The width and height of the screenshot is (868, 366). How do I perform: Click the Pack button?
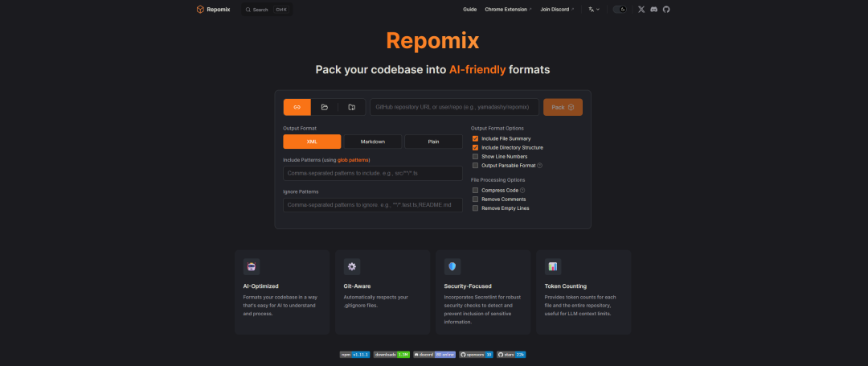[x=563, y=107]
